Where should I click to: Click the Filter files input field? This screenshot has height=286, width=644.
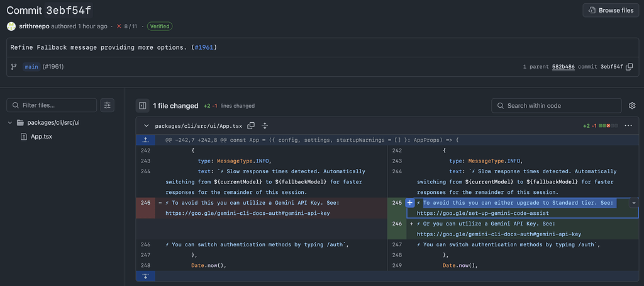click(x=52, y=105)
